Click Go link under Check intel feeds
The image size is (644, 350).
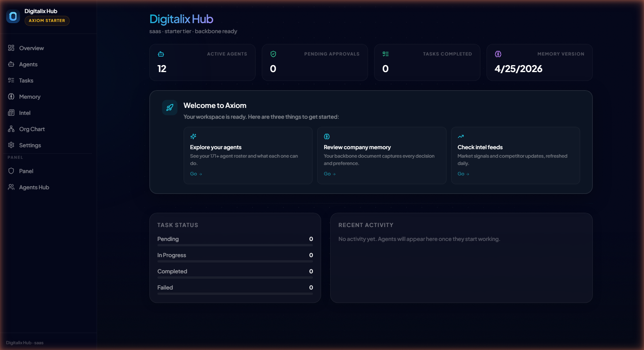point(463,174)
